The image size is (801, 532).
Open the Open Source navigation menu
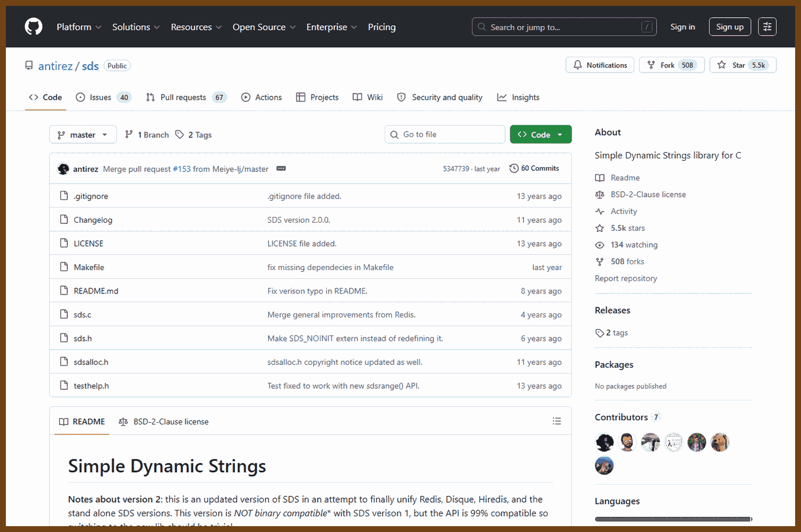pos(264,27)
